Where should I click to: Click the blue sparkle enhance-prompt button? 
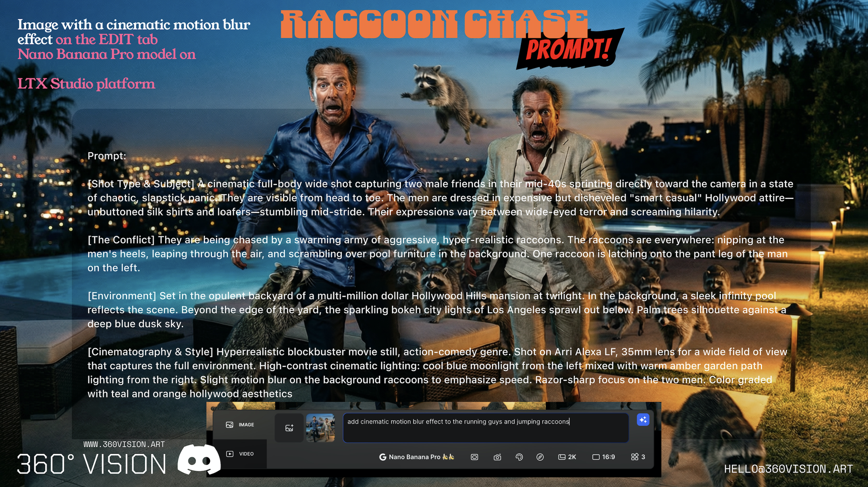point(643,420)
